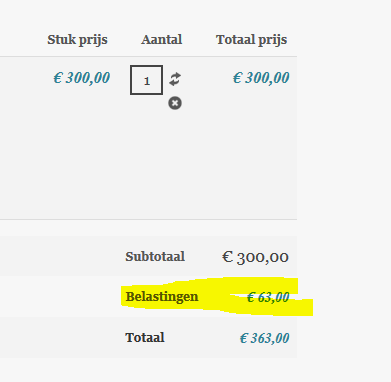The image size is (391, 382).
Task: Click the euro sign of the Totaal amount
Action: point(244,338)
